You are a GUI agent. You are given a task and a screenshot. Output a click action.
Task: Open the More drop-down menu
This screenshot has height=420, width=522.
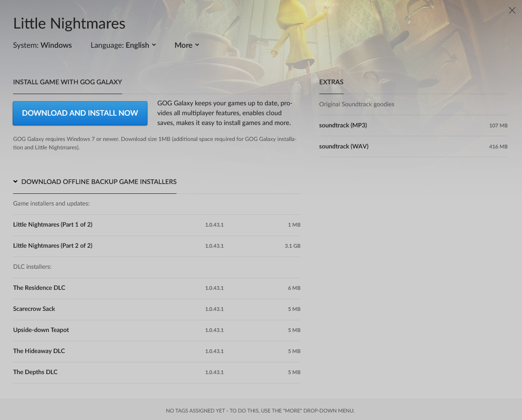tap(187, 45)
